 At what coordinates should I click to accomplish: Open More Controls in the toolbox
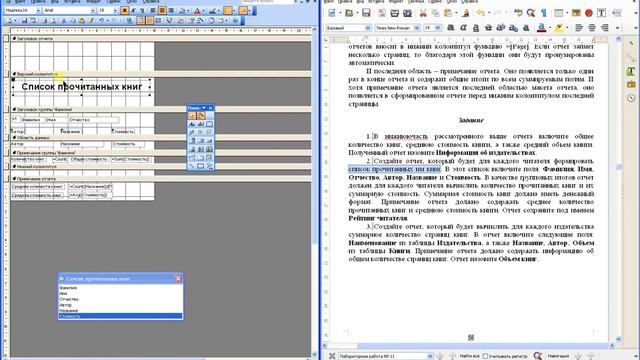click(209, 166)
